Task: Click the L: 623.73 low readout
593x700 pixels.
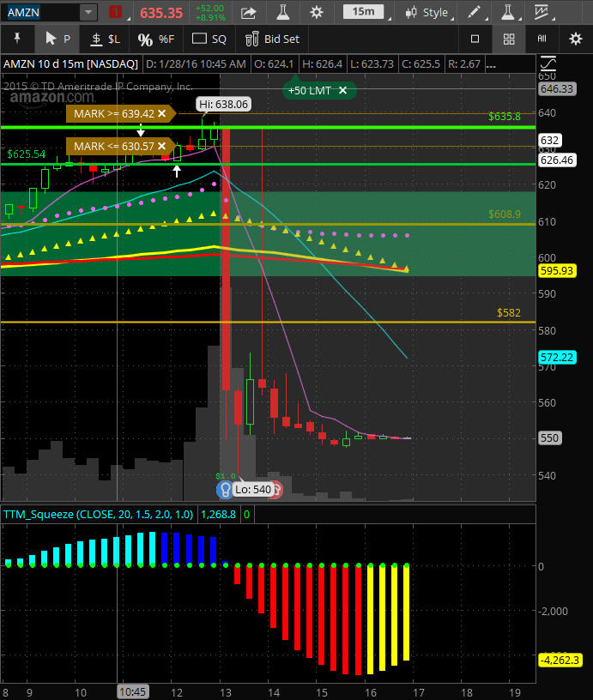Action: (372, 64)
